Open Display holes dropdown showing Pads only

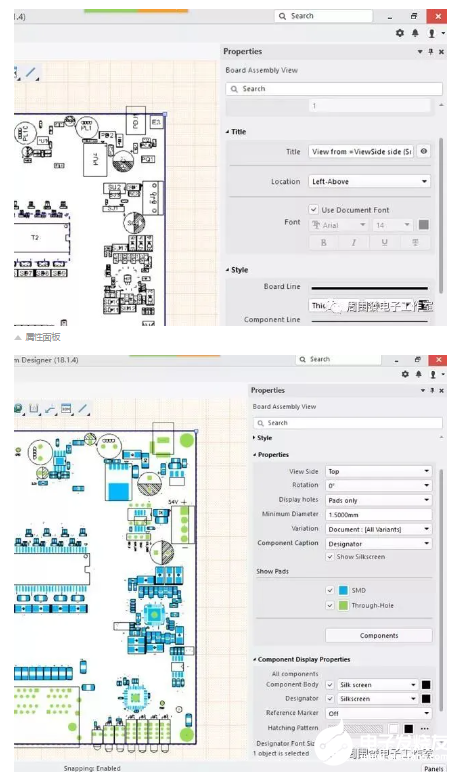pyautogui.click(x=379, y=500)
